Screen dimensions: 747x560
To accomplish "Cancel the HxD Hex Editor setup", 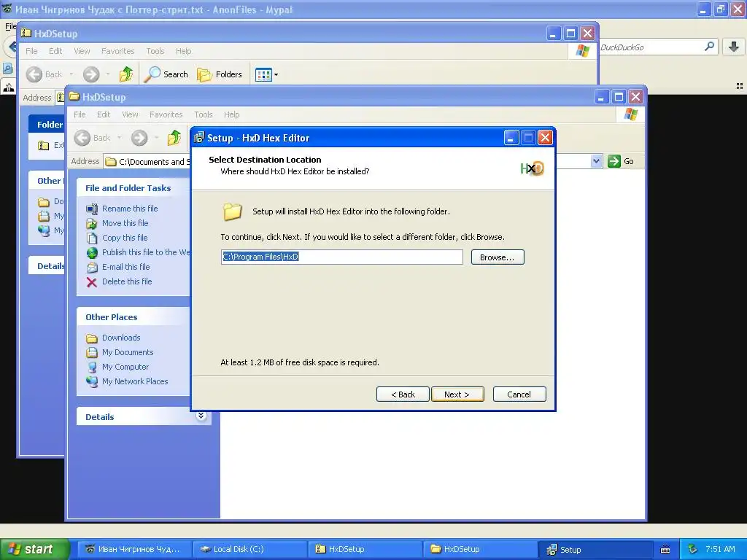I will pos(519,394).
